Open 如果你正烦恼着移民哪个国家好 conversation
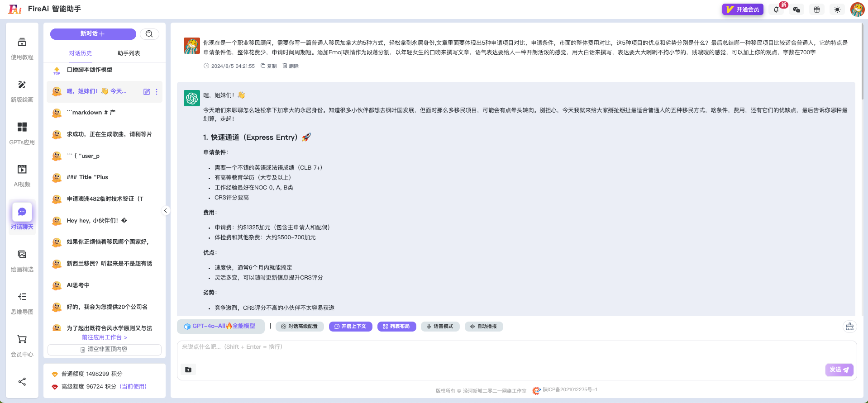Screen dimensions: 868x403 tap(105, 242)
